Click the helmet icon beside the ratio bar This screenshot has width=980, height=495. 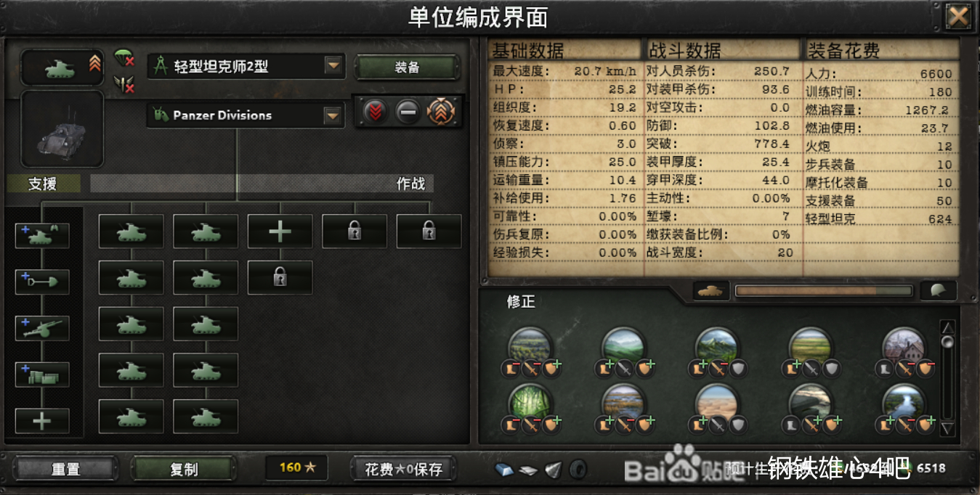[939, 291]
